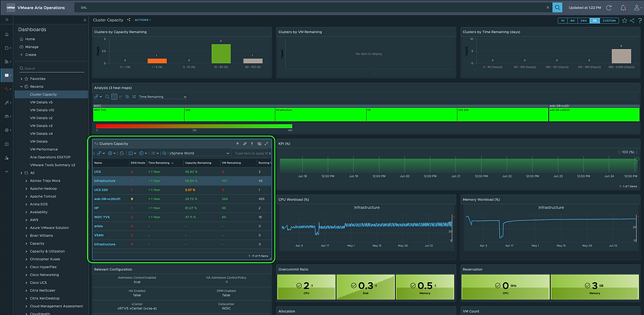Collapse the Clusters Capacity widget
The height and width of the screenshot is (315, 644).
pos(237,144)
